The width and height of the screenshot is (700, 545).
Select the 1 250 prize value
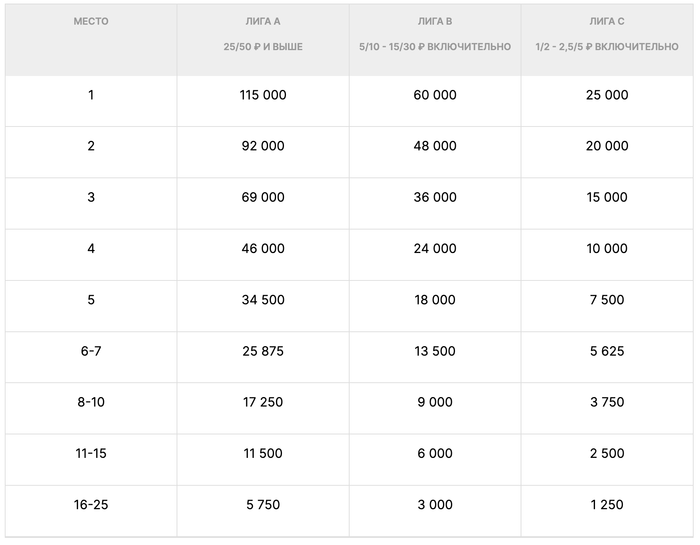607,505
